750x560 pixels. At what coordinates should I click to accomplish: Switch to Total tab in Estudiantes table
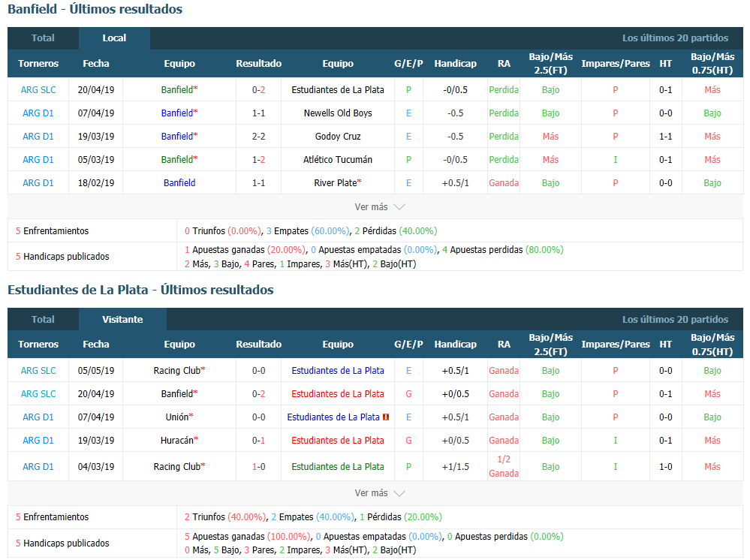point(43,320)
